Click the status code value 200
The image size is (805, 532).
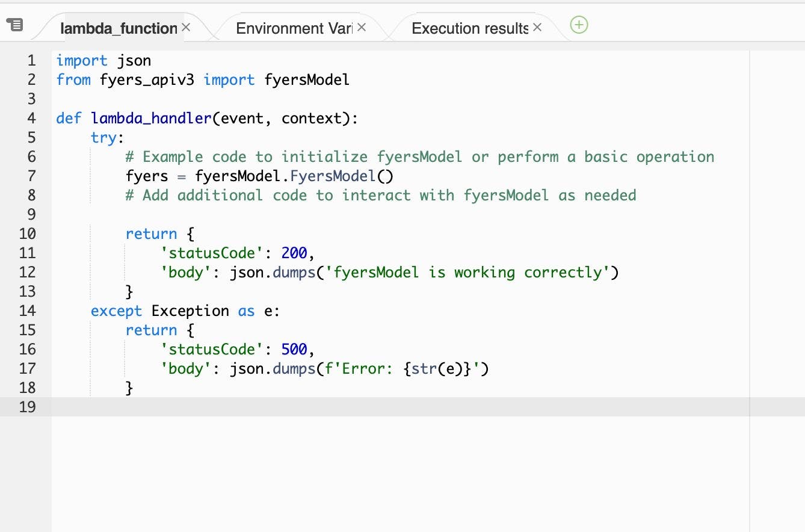click(294, 253)
